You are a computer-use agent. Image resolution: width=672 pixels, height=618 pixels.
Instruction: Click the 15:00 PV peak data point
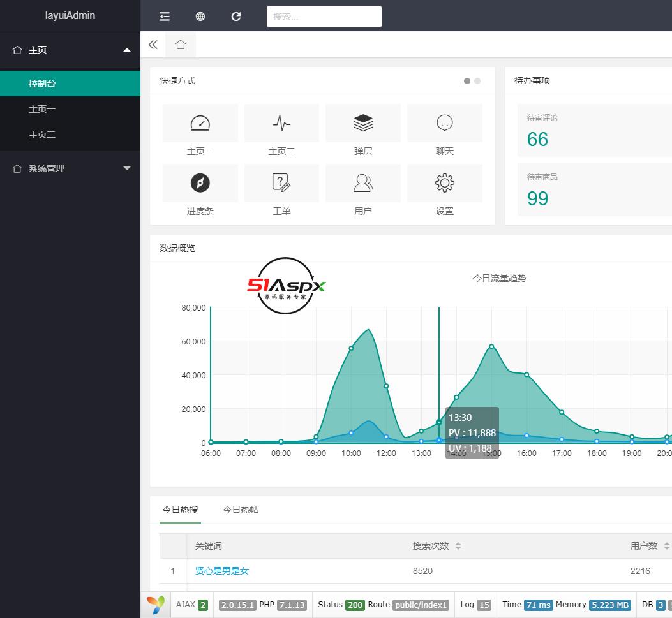click(x=491, y=346)
